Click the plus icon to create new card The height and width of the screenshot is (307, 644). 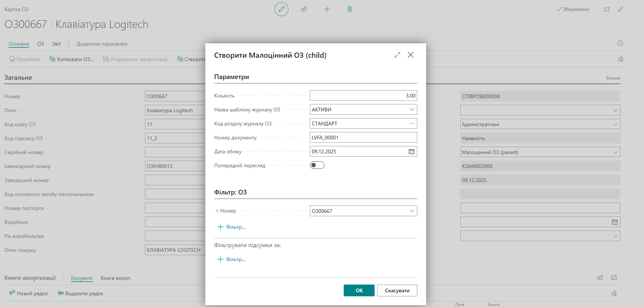(x=327, y=9)
